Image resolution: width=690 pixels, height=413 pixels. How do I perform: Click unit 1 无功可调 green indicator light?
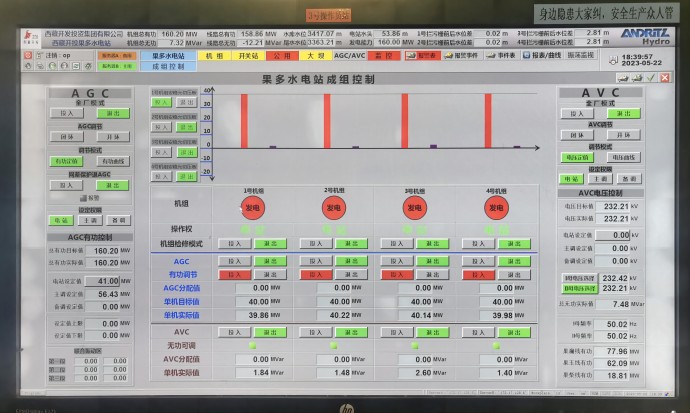[253, 345]
